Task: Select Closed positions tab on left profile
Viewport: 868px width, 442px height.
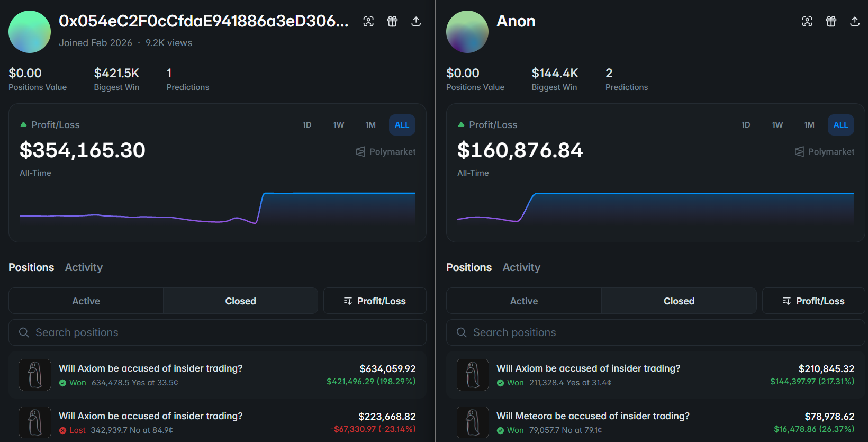Action: (x=240, y=301)
